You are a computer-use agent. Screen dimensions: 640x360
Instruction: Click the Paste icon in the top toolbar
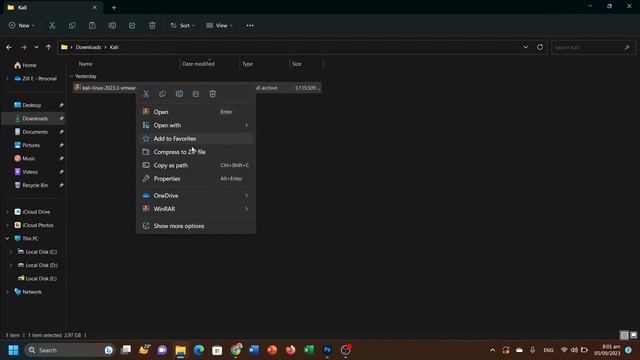tap(92, 25)
